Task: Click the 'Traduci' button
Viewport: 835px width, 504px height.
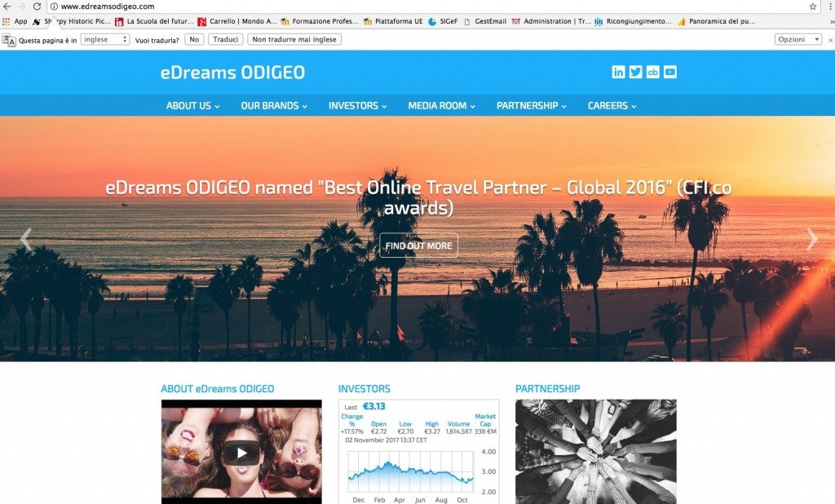Action: (x=224, y=38)
